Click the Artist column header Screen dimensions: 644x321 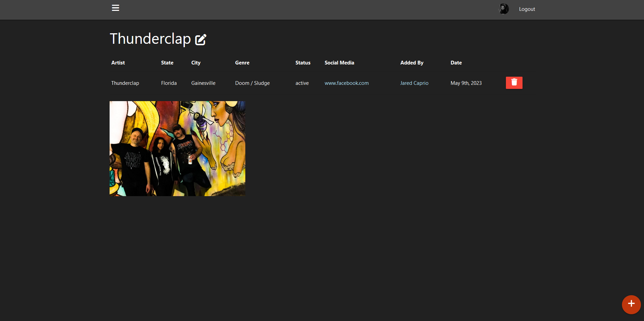click(118, 63)
